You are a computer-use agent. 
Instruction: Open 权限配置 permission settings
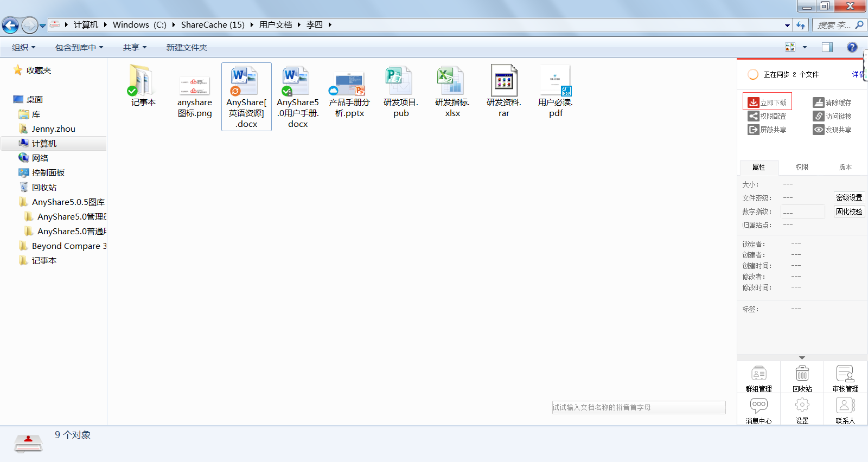click(x=767, y=116)
